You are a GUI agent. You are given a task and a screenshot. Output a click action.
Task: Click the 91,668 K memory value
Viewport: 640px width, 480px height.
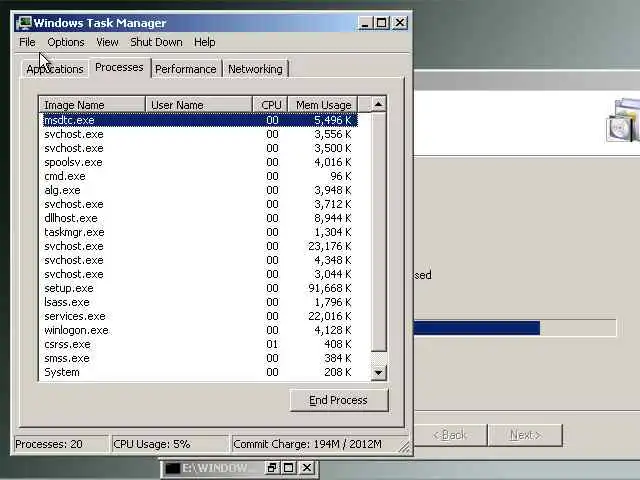(330, 288)
